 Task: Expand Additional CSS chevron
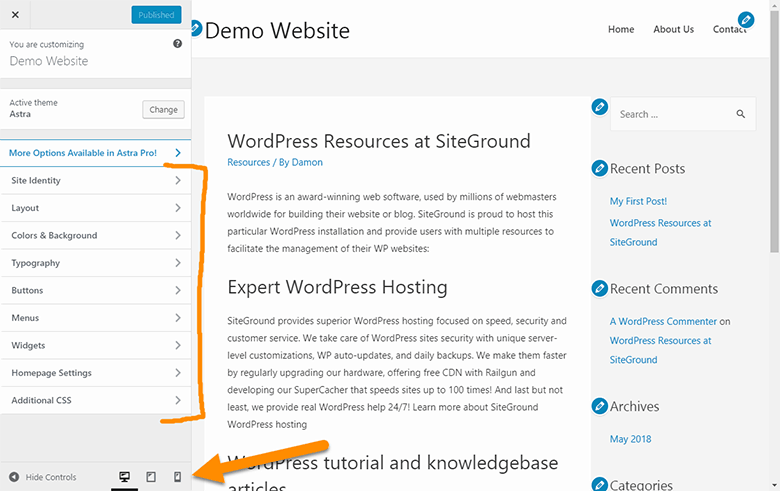point(178,400)
